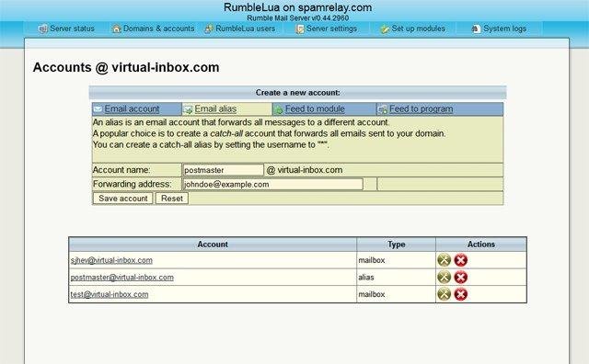Click the Set up modules icon
Viewport: 589px width, 364px height.
pos(385,28)
